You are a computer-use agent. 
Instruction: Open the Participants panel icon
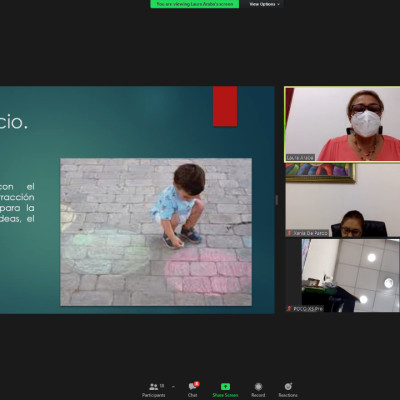(x=154, y=387)
